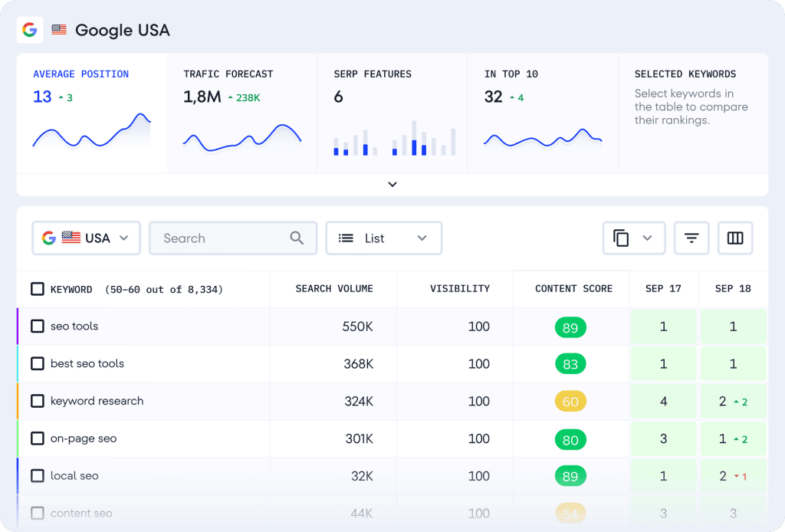Screen dimensions: 785x532
Task: Click the KEYWORD column header label
Action: pos(71,289)
